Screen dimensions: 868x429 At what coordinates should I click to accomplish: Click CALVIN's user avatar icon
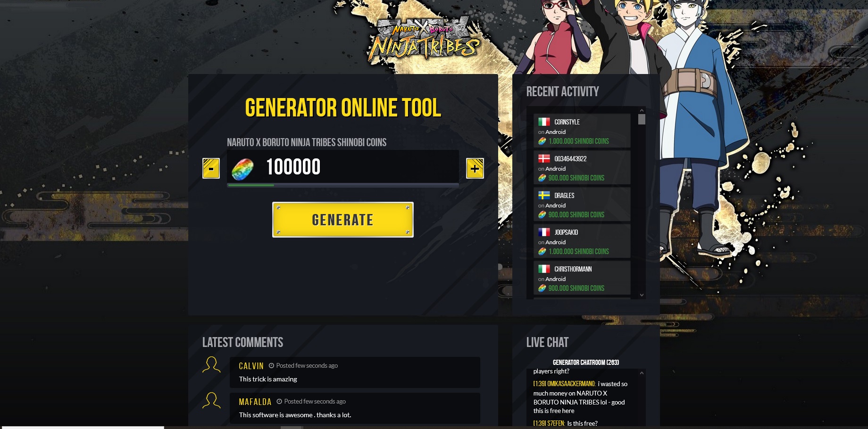(211, 365)
